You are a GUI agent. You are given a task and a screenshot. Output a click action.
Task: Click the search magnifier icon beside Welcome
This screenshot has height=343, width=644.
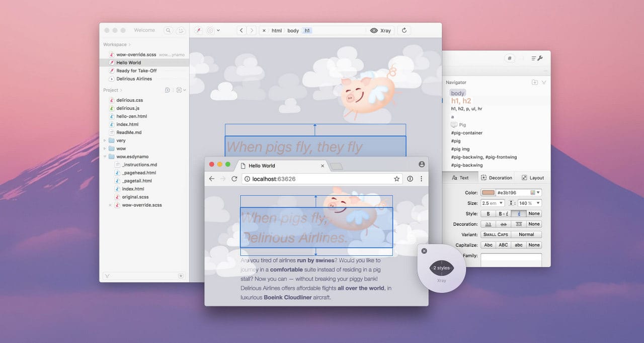(169, 31)
